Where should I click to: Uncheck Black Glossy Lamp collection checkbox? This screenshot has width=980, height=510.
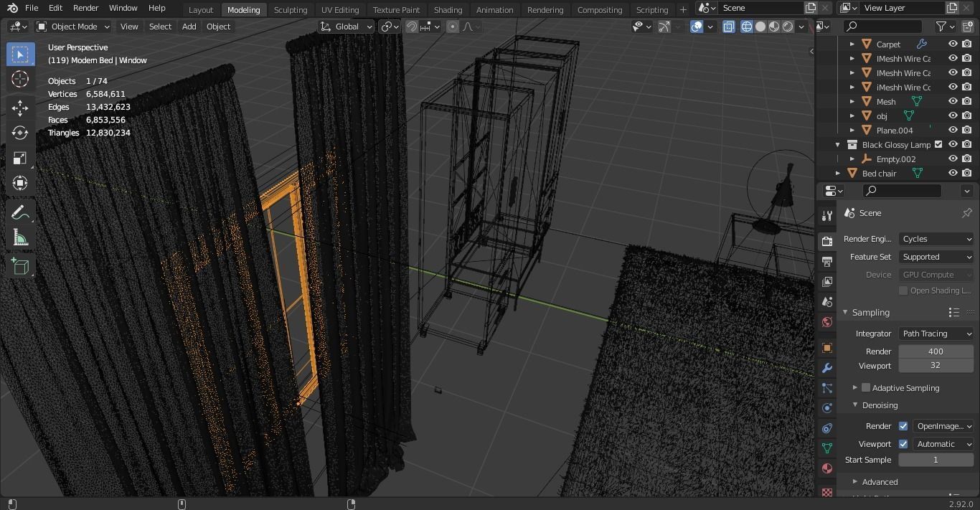tap(938, 144)
